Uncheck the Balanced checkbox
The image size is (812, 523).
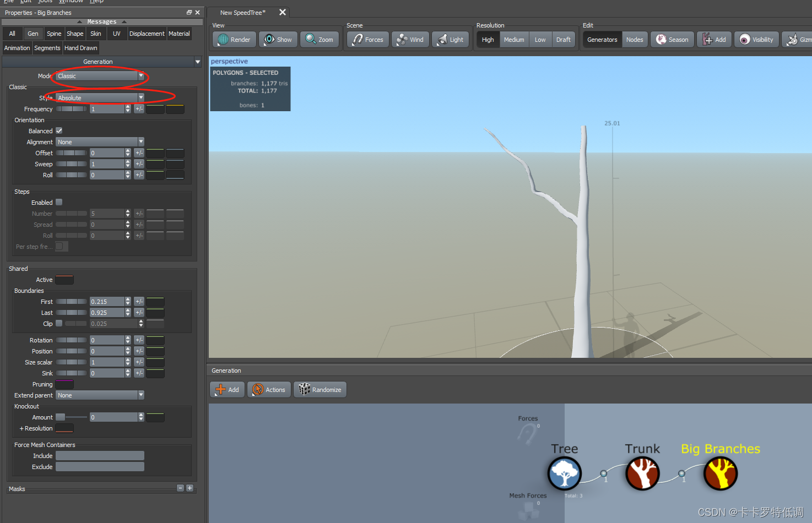[59, 130]
